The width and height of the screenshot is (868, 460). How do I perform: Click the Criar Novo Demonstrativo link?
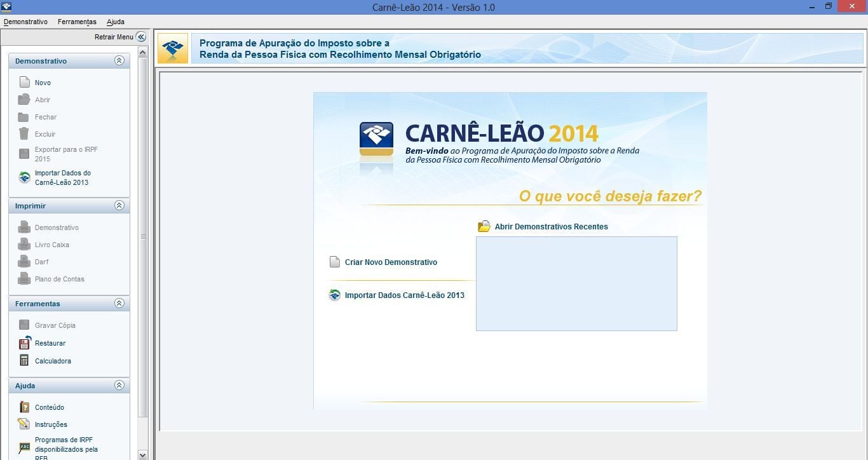click(x=391, y=262)
